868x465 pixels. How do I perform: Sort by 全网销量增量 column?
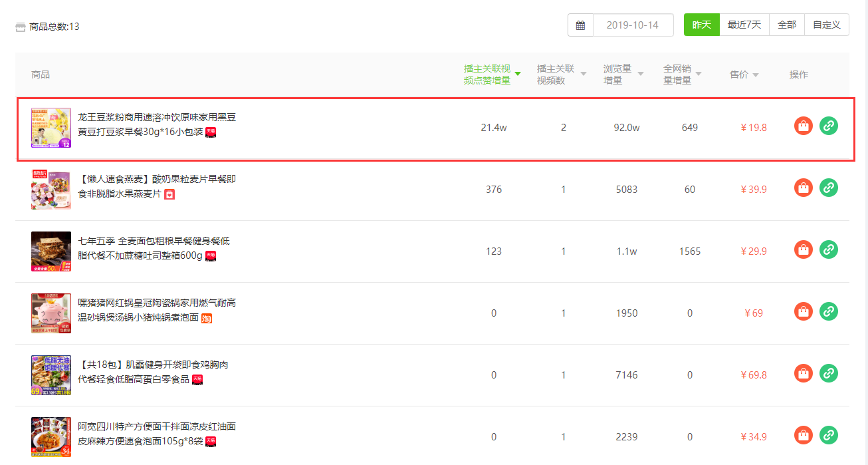(x=682, y=75)
